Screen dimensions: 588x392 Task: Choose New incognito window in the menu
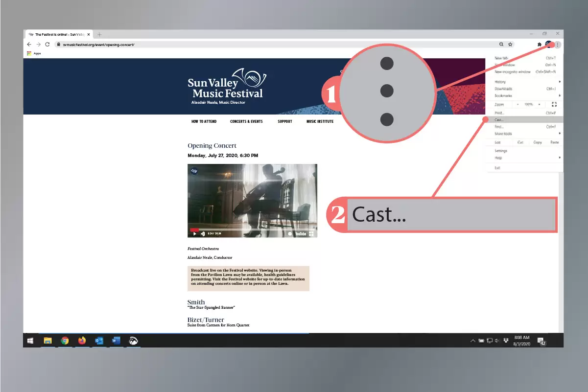512,71
